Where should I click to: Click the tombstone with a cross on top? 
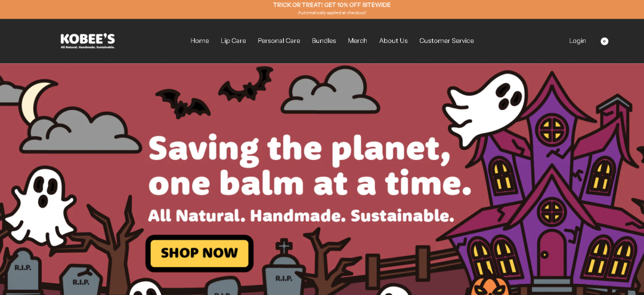283,268
